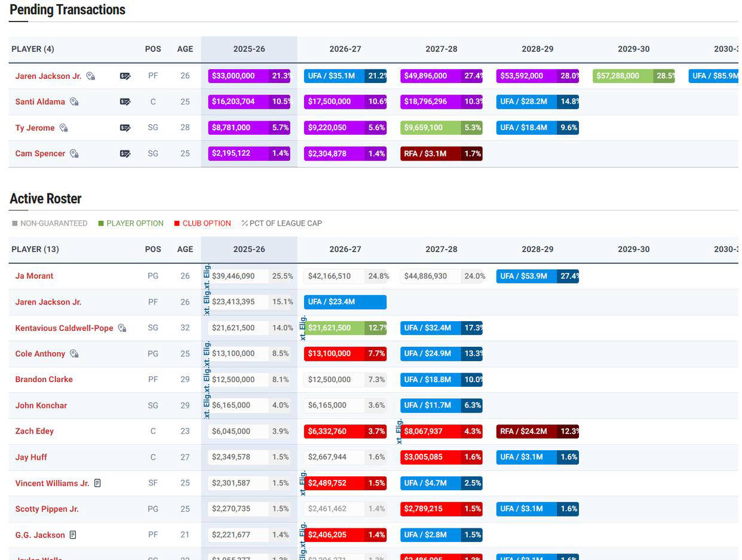742x560 pixels.
Task: Sort Pending Transactions by AGE column
Action: (x=185, y=49)
